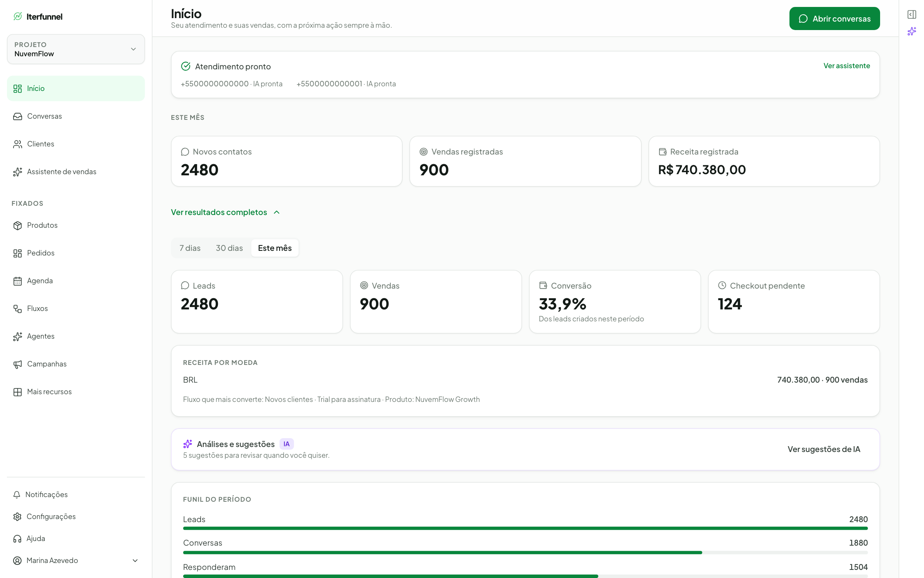
Task: Click the Ajuda headset icon
Action: (17, 538)
